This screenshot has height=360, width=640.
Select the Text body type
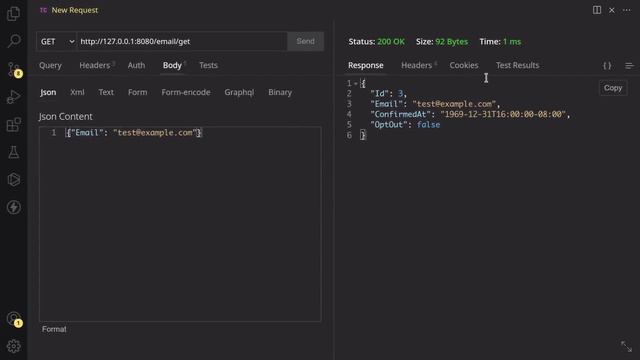pos(106,92)
